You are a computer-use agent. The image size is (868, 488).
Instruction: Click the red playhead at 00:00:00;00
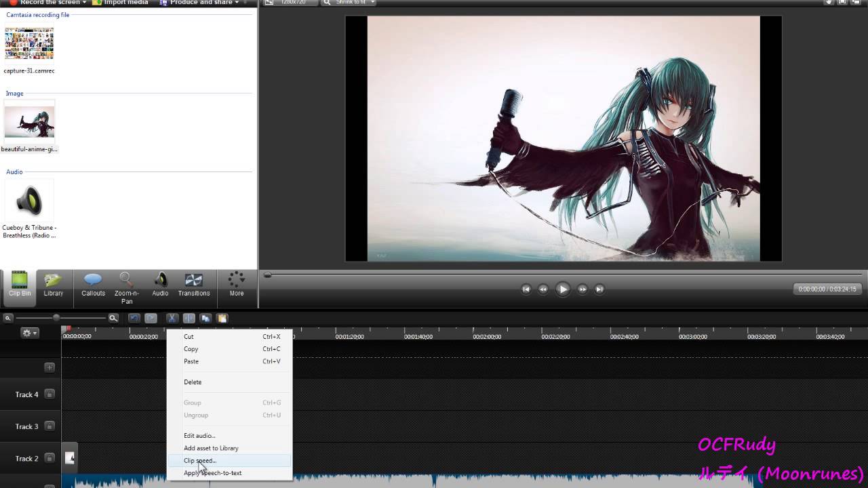68,329
